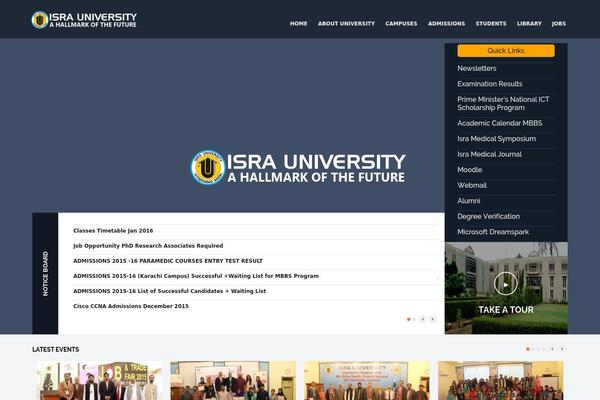Open Job Opportunity PhD Research Associates notice

148,246
